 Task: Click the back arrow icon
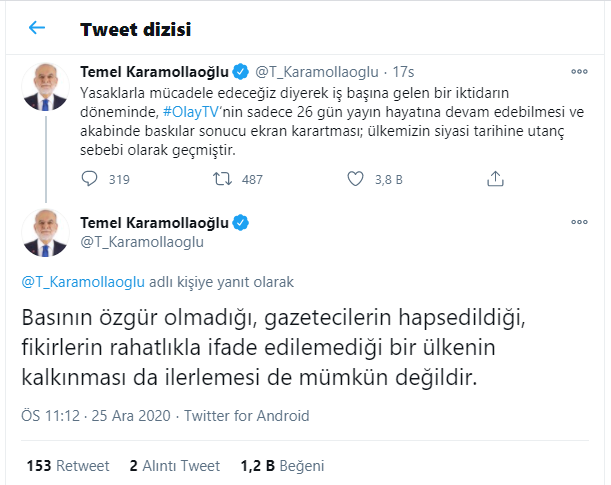(37, 28)
